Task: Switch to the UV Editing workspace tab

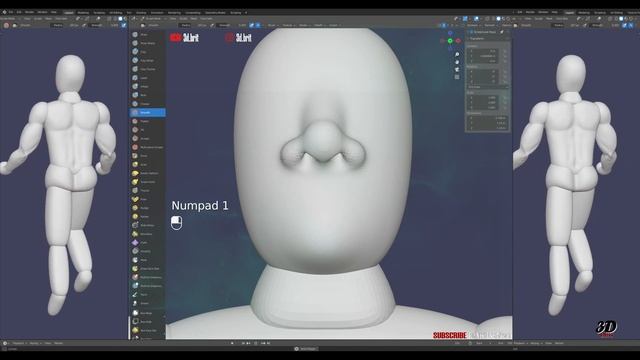Action: click(116, 13)
